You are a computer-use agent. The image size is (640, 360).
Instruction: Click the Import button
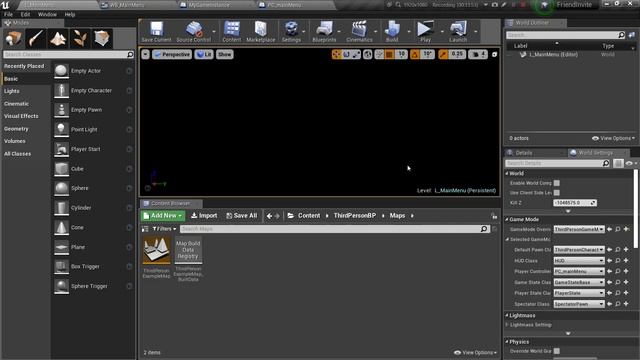coord(204,216)
